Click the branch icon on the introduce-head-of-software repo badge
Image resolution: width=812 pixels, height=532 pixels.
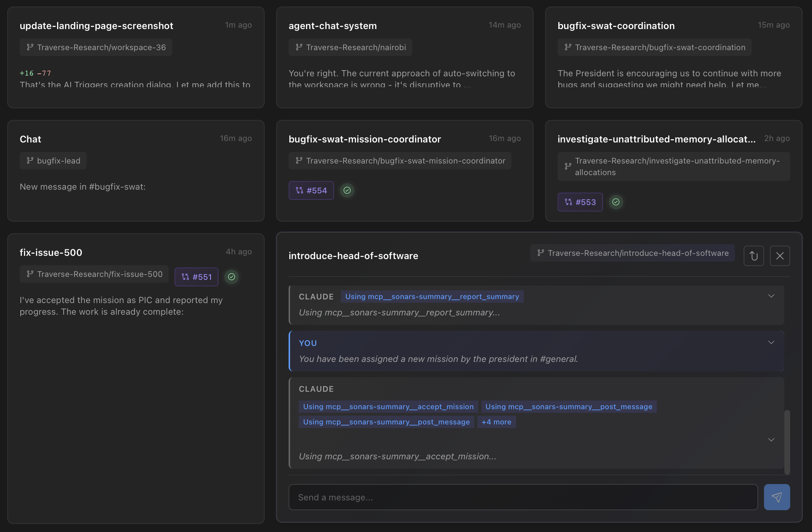pyautogui.click(x=540, y=253)
